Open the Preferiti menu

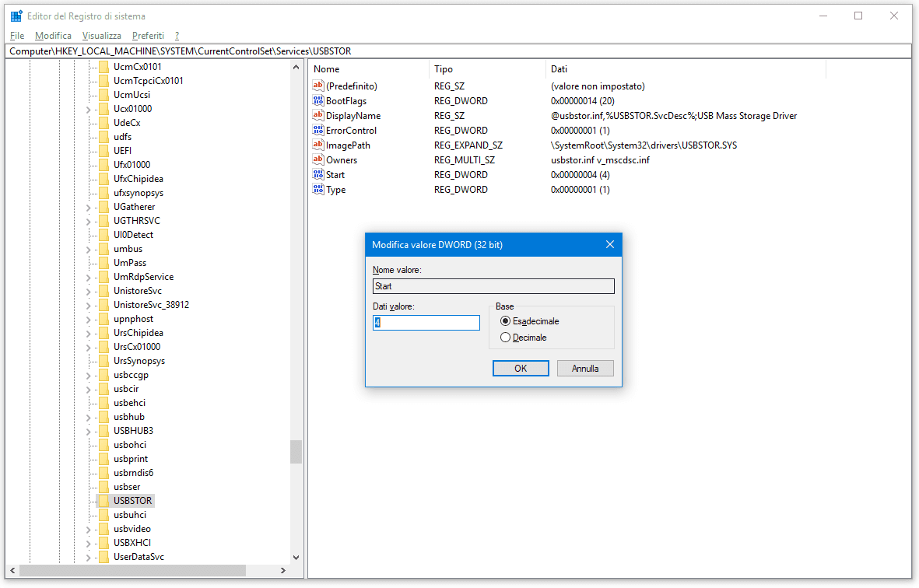point(148,36)
